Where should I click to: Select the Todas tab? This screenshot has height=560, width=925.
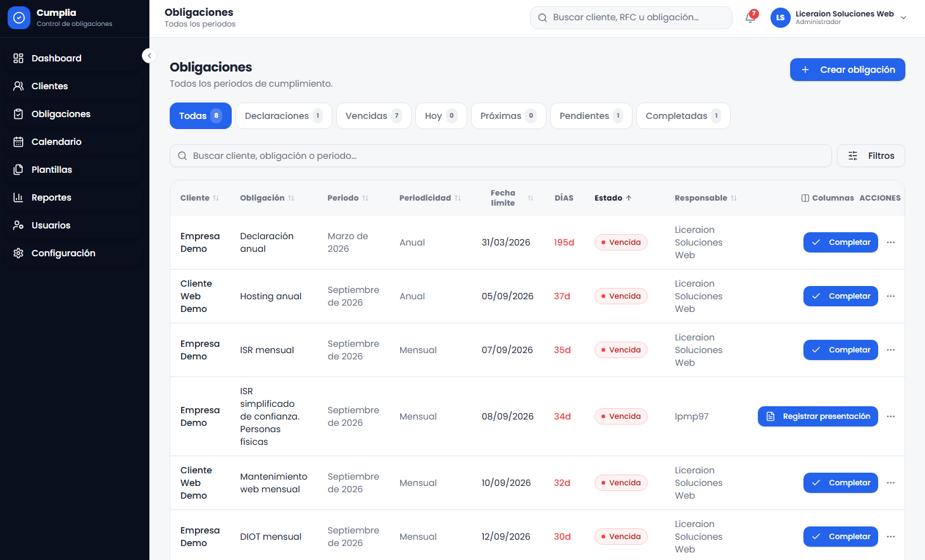[201, 116]
